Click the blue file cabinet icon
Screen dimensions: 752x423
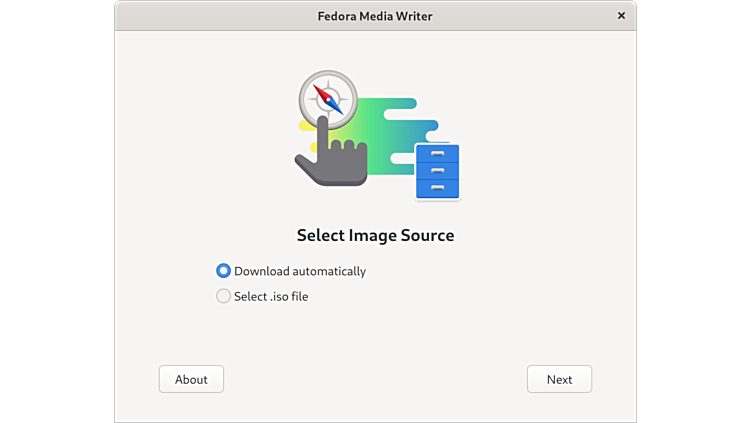[437, 171]
